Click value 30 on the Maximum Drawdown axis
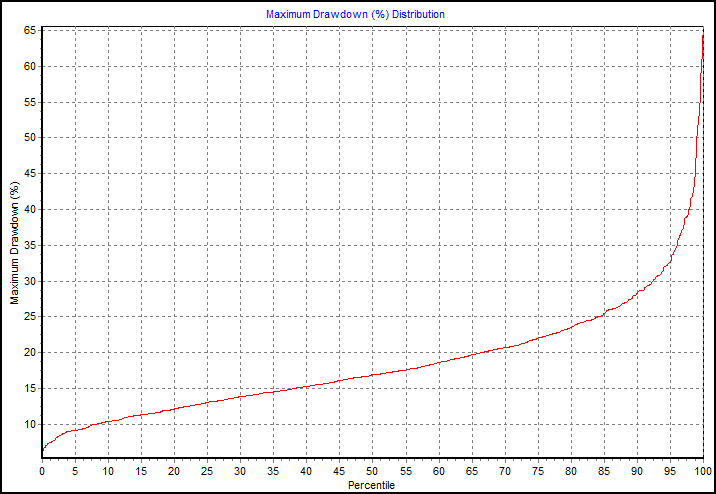Image resolution: width=716 pixels, height=494 pixels. (x=30, y=281)
